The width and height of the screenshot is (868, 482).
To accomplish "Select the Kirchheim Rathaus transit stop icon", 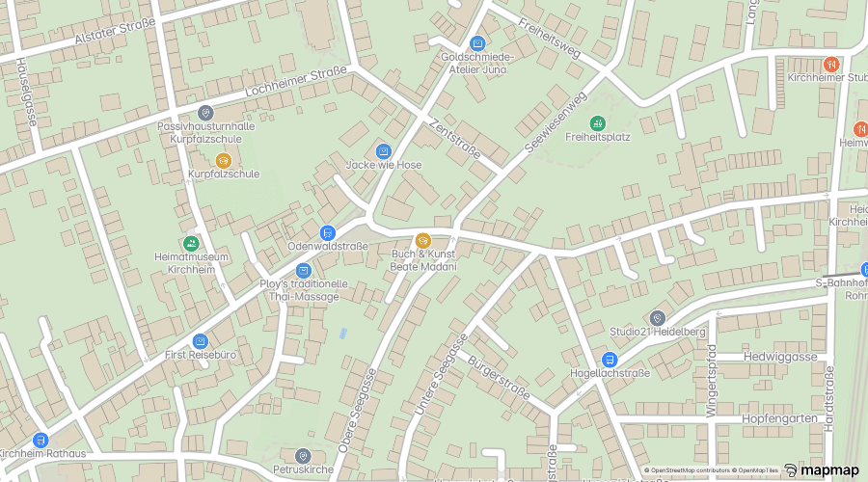I will point(40,441).
